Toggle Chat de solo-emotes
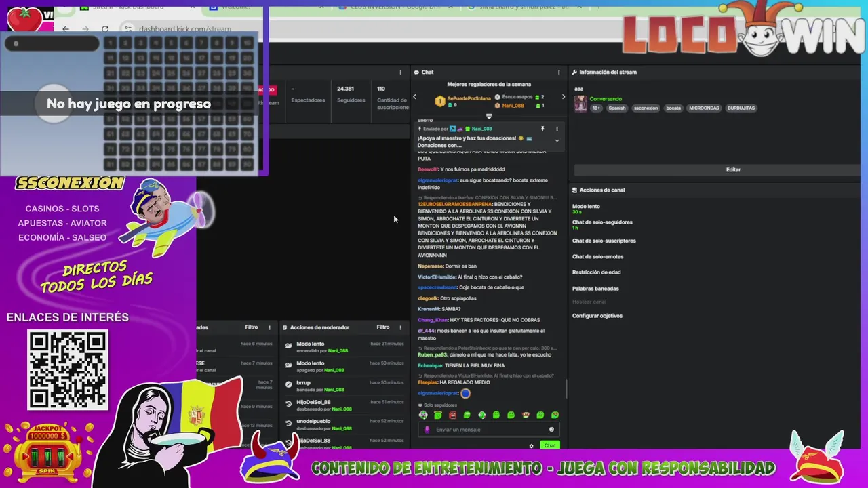The height and width of the screenshot is (488, 868). point(597,256)
